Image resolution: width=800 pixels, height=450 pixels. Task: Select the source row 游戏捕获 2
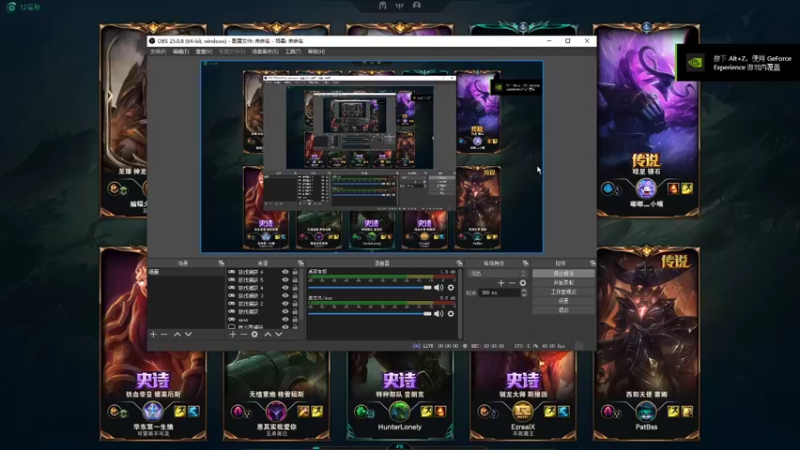coord(264,304)
